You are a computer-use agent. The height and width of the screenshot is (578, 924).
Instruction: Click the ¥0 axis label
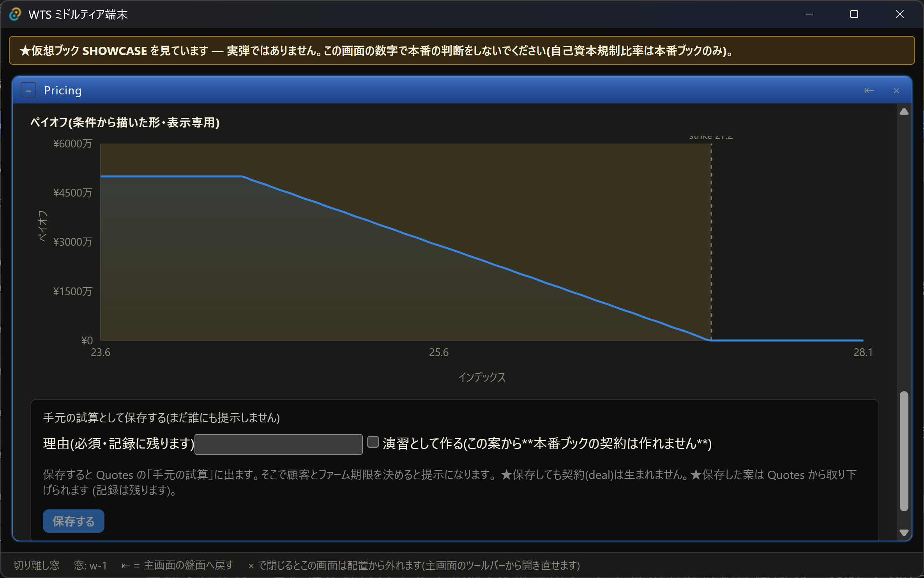click(87, 340)
